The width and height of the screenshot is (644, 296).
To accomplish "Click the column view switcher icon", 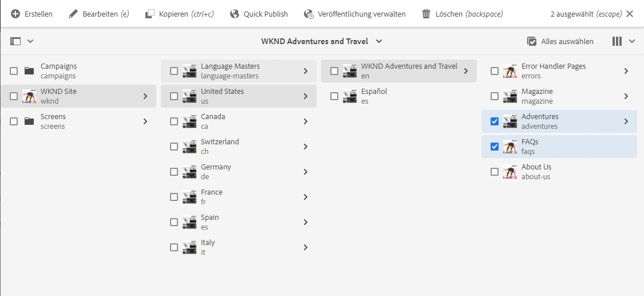I will pos(617,41).
